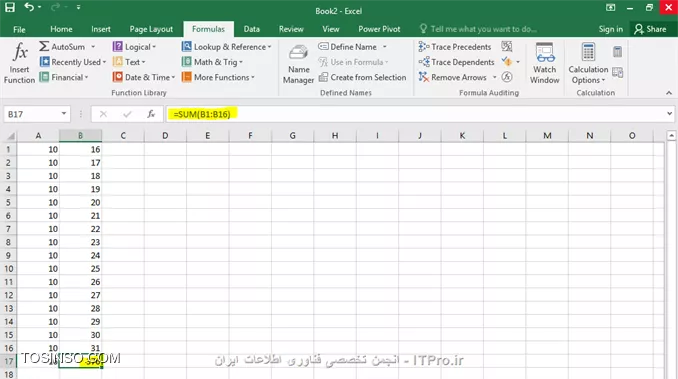Click the Evaluate Formula icon
The image size is (678, 379).
pos(507,77)
